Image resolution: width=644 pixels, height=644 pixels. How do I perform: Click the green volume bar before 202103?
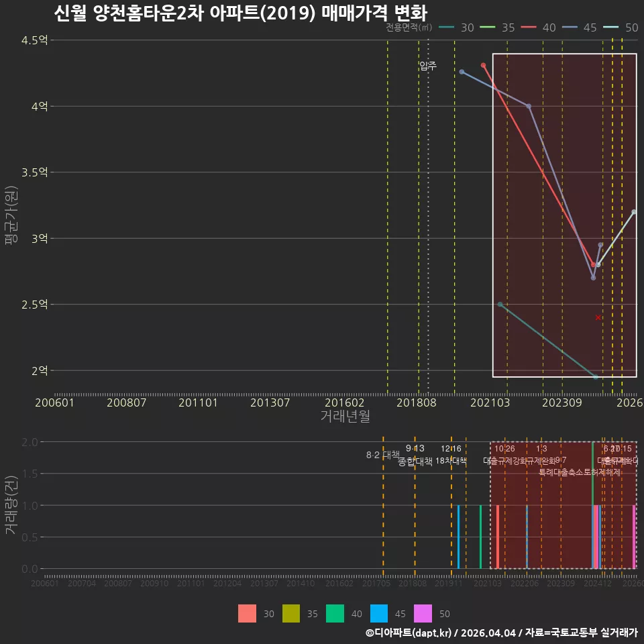[480, 537]
